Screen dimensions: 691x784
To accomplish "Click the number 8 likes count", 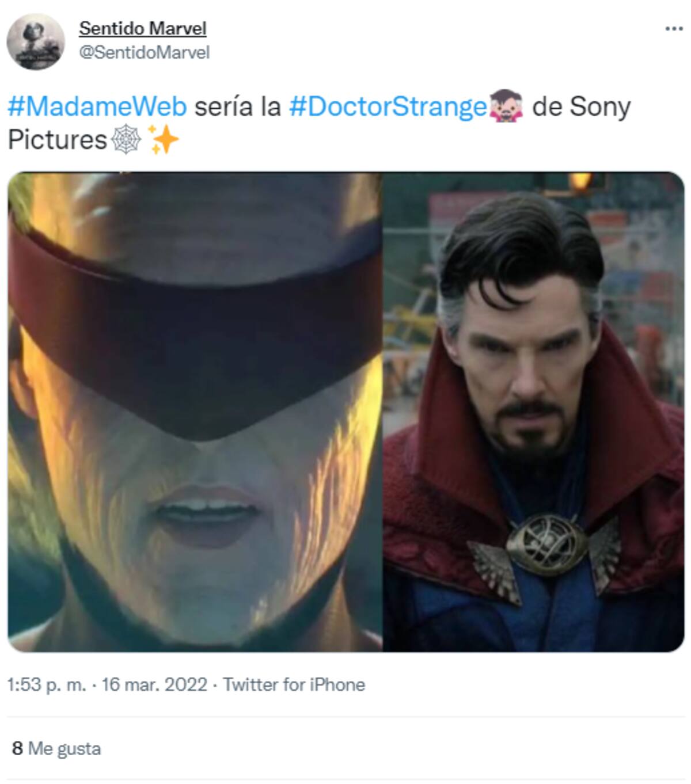I will [x=17, y=748].
